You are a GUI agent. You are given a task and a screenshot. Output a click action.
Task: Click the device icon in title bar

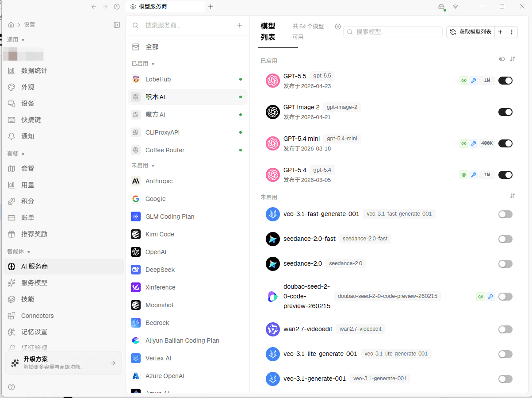[x=441, y=7]
